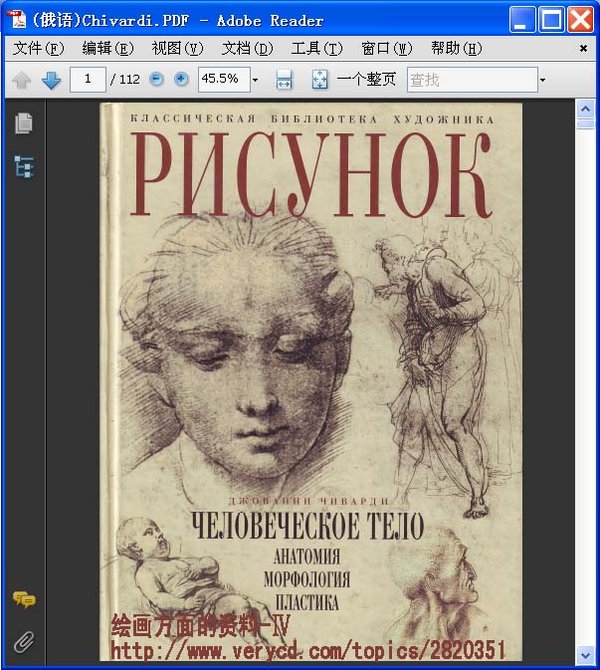
Task: Close the document with menu bar ×
Action: (x=583, y=48)
